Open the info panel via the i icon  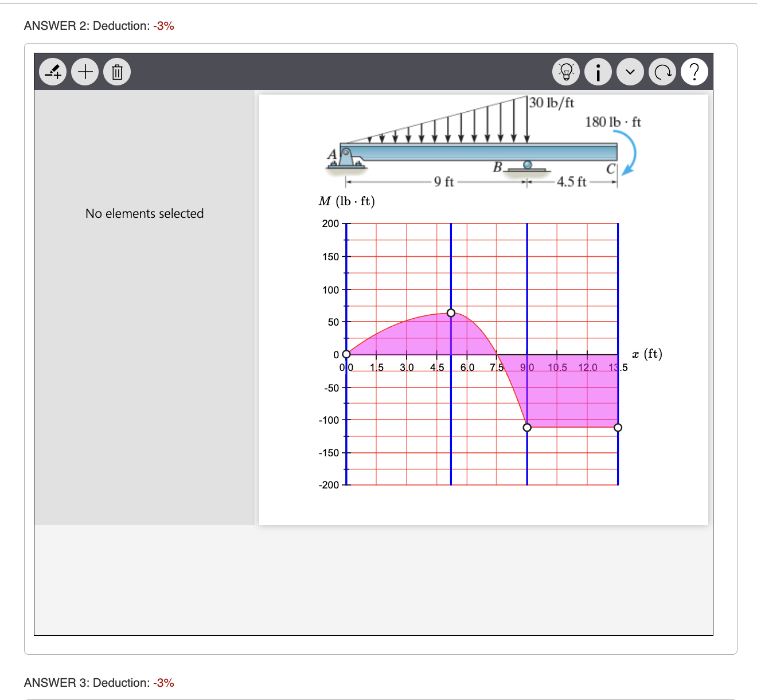(598, 72)
